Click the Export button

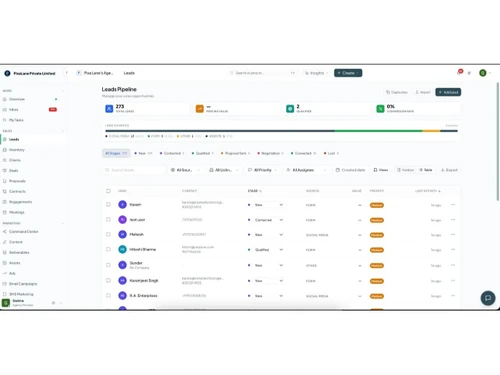[x=449, y=170]
